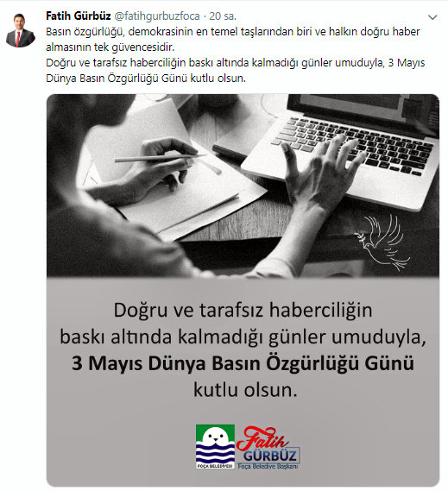Click the Foça Belediye Başkanı caption

(268, 466)
